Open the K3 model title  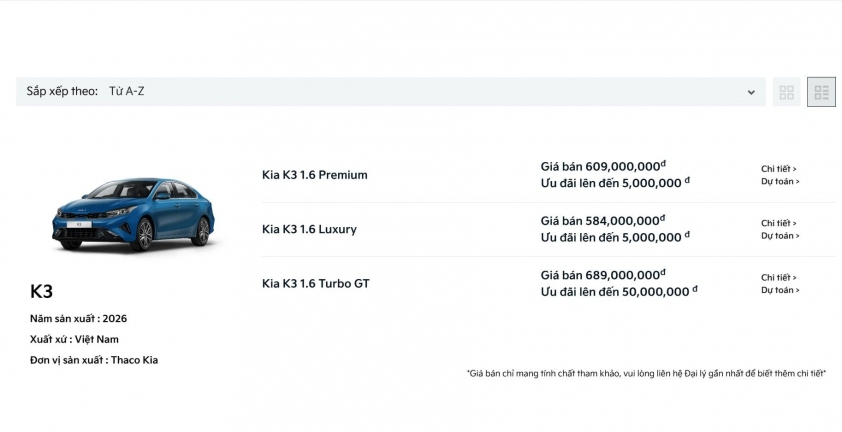41,292
